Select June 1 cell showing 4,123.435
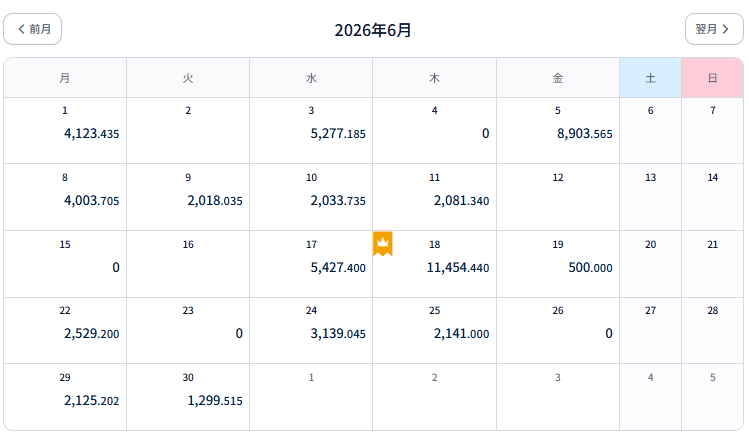Screen dimensions: 749x434 point(65,130)
